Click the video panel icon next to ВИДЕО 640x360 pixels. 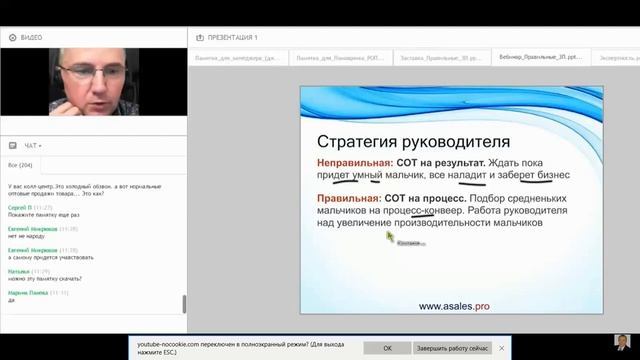coord(13,38)
